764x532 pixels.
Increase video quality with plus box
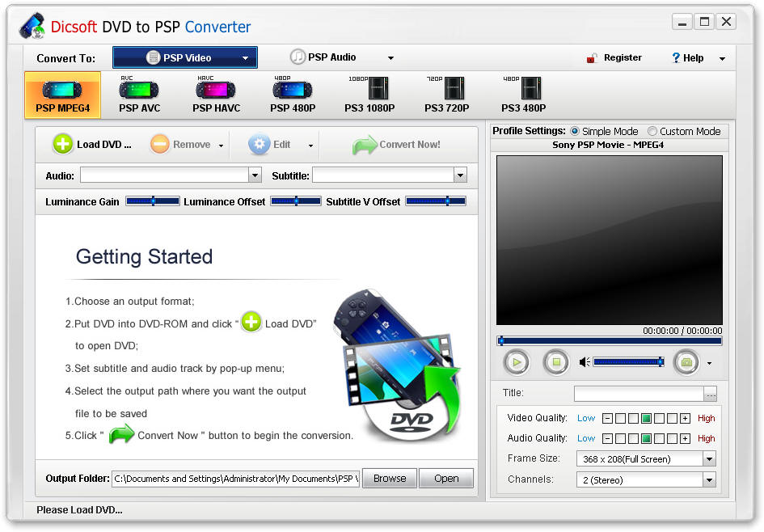coord(685,418)
